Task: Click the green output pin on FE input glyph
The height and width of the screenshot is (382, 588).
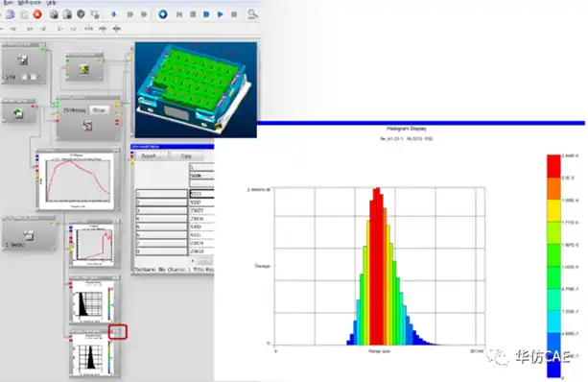Action: 43,50
